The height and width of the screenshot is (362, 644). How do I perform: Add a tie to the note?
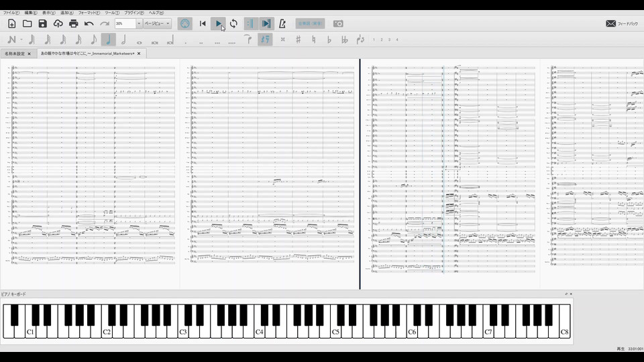248,40
